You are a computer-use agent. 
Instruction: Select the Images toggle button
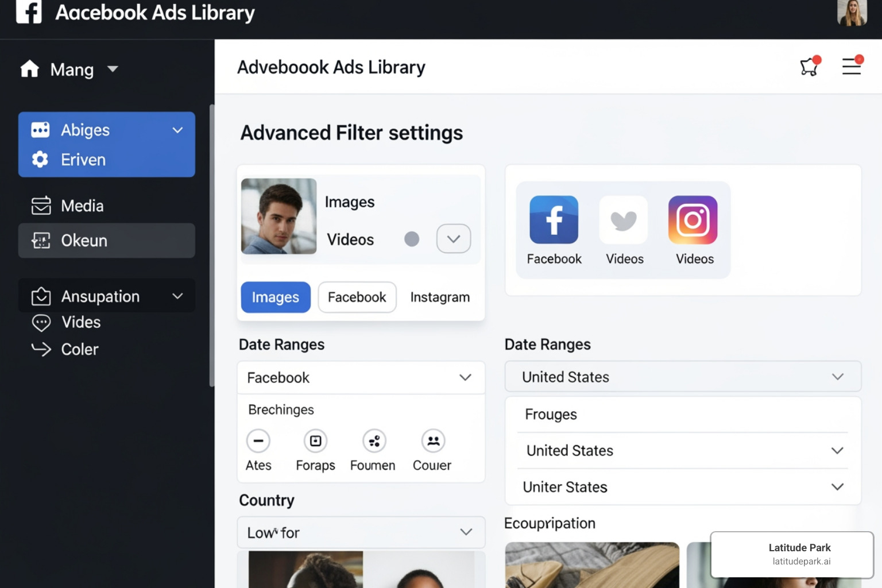pos(275,297)
